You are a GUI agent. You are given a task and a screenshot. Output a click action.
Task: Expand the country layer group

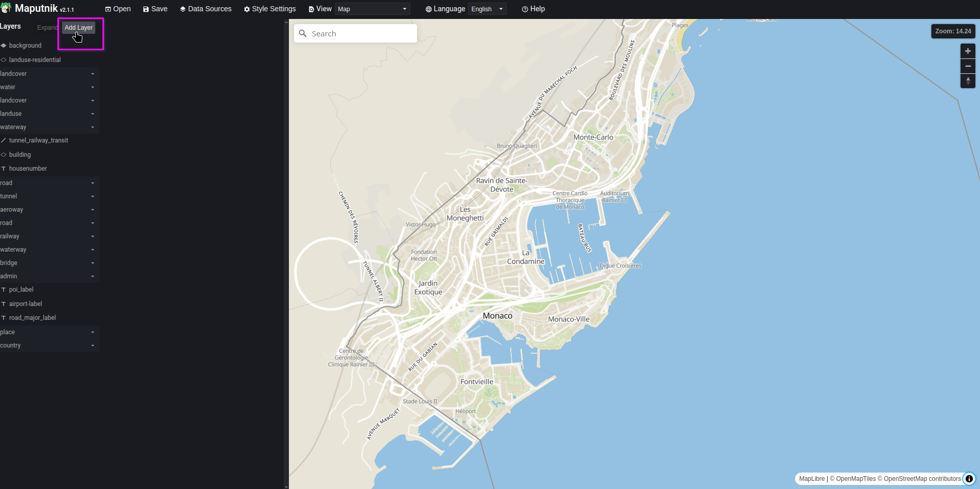[93, 345]
